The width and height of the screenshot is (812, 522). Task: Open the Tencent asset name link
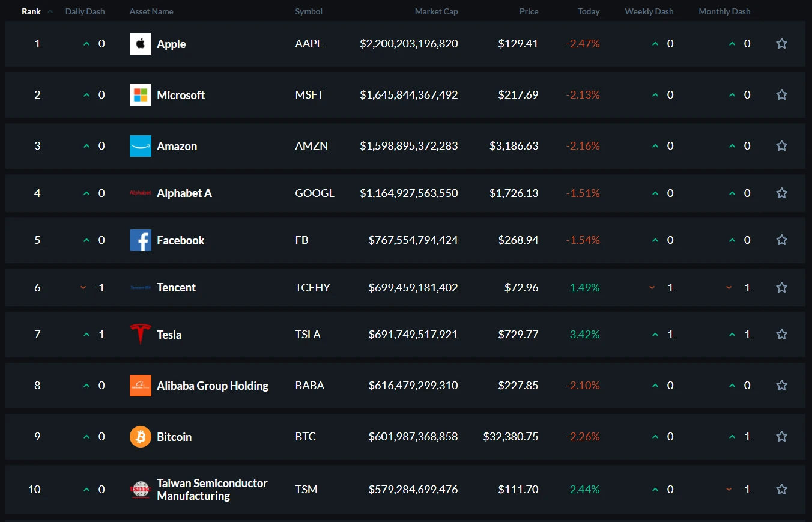point(177,287)
